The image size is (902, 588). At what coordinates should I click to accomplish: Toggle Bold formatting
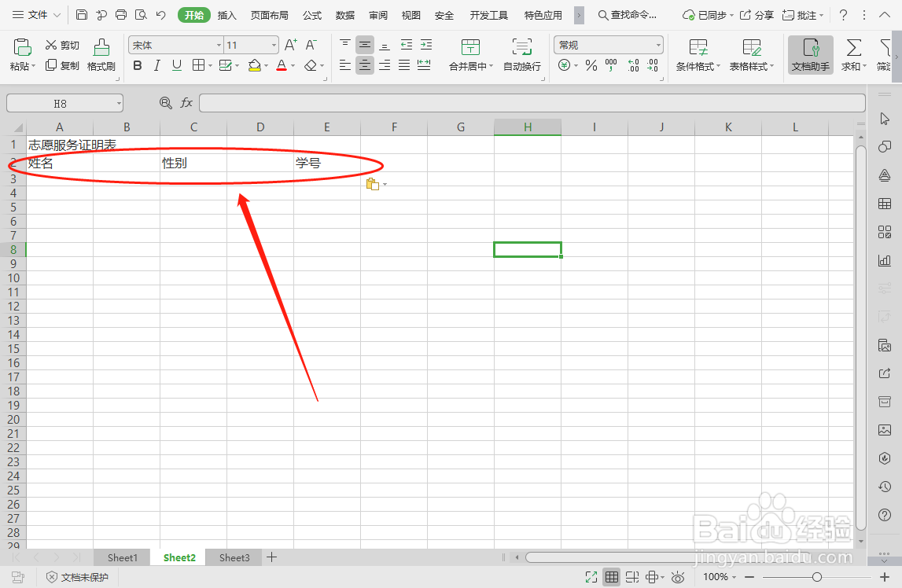pyautogui.click(x=138, y=65)
